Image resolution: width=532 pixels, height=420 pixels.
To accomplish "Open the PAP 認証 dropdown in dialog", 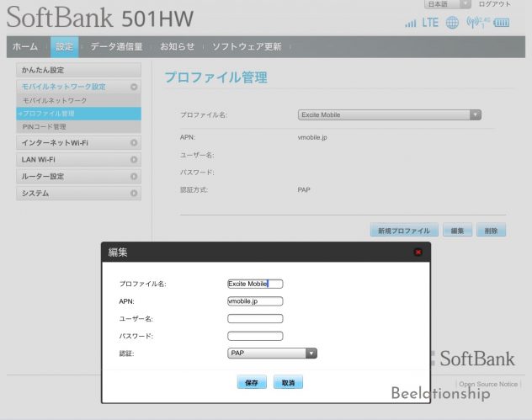I will coord(272,354).
